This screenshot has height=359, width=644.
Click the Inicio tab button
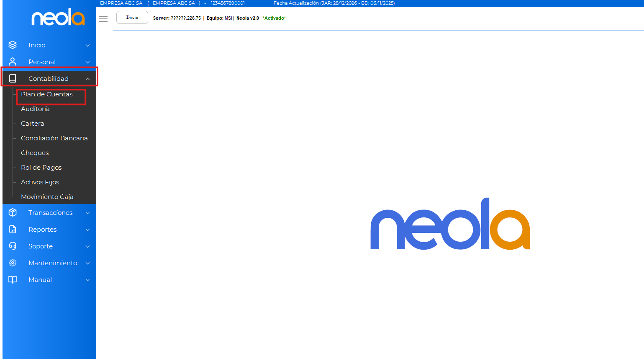pos(132,18)
